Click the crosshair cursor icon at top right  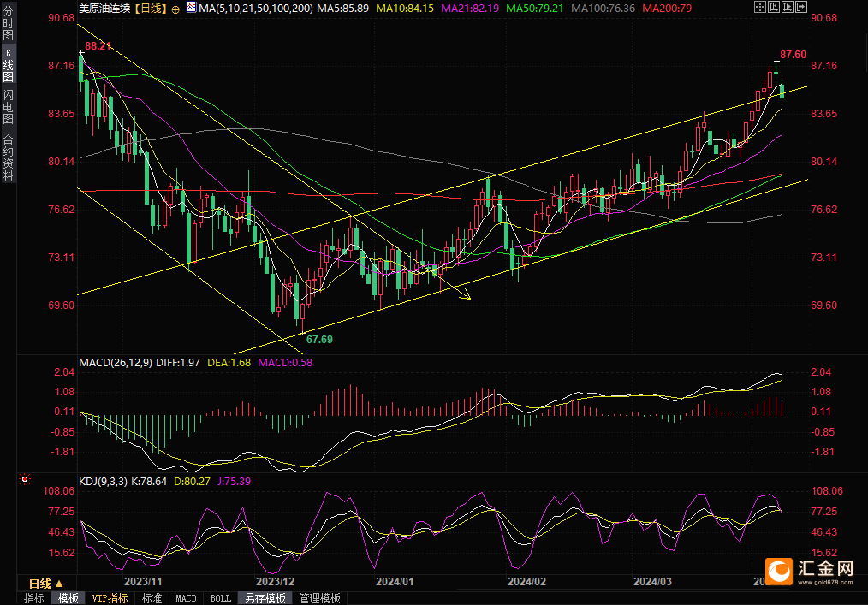[759, 7]
